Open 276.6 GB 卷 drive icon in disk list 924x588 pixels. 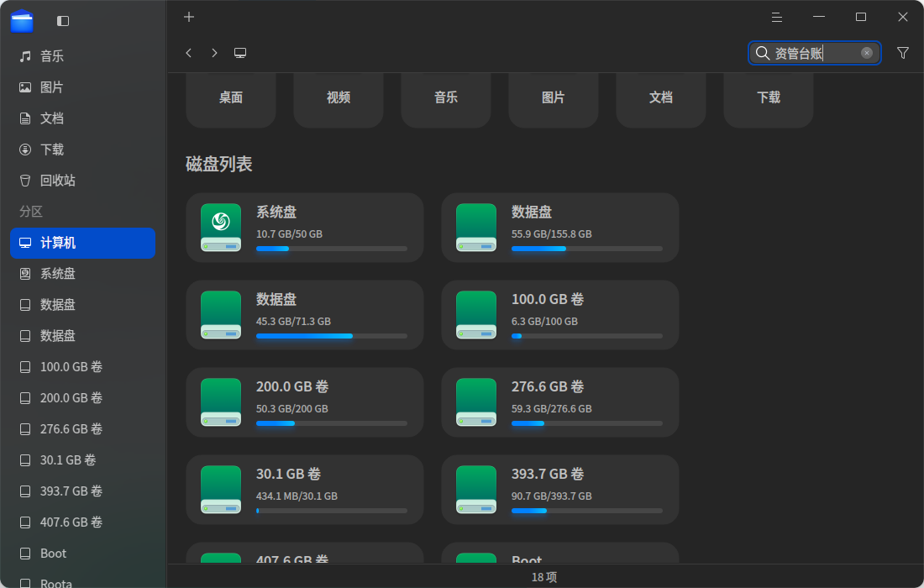(x=476, y=402)
